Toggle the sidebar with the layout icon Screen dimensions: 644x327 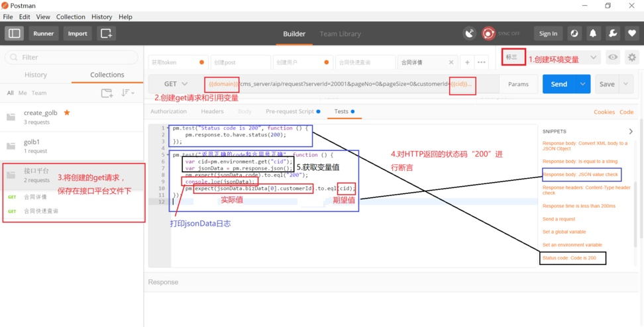[x=15, y=33]
